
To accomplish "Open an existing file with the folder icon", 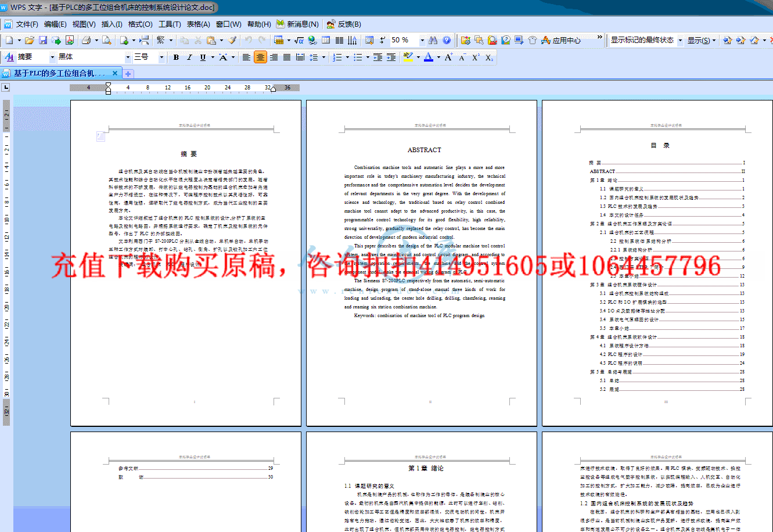I will click(29, 40).
